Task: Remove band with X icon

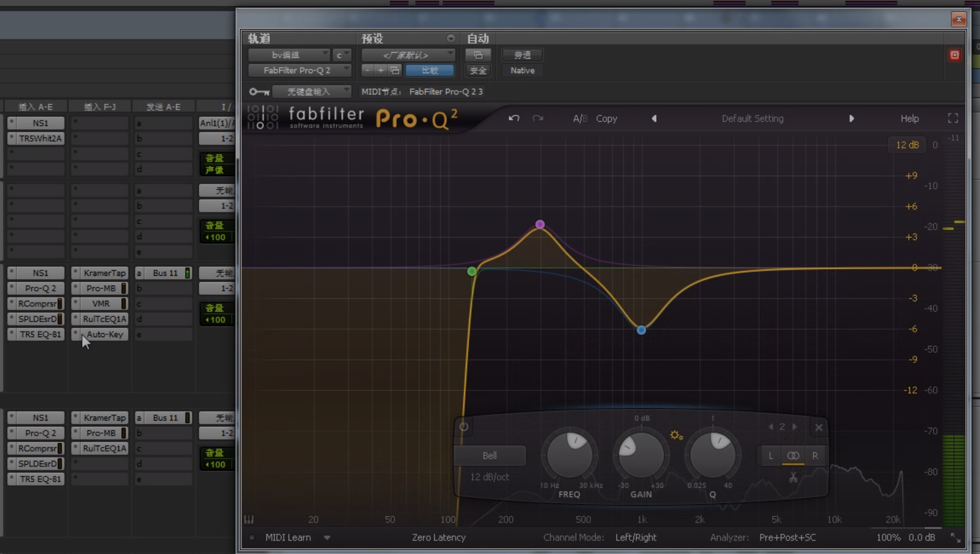Action: [819, 427]
